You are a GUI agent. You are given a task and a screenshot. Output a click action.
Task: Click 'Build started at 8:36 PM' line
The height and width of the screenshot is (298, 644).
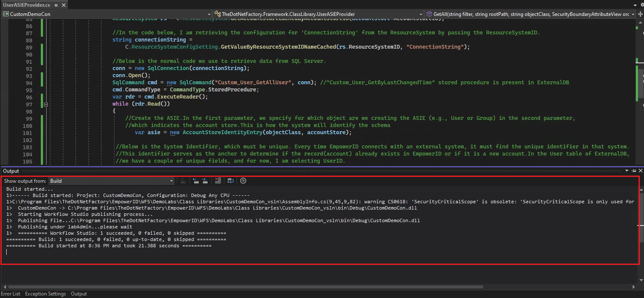[109, 246]
